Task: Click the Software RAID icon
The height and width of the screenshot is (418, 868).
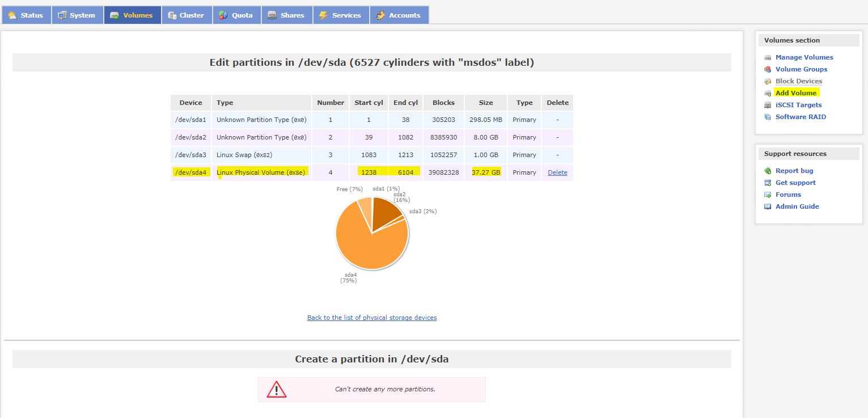Action: pyautogui.click(x=768, y=117)
